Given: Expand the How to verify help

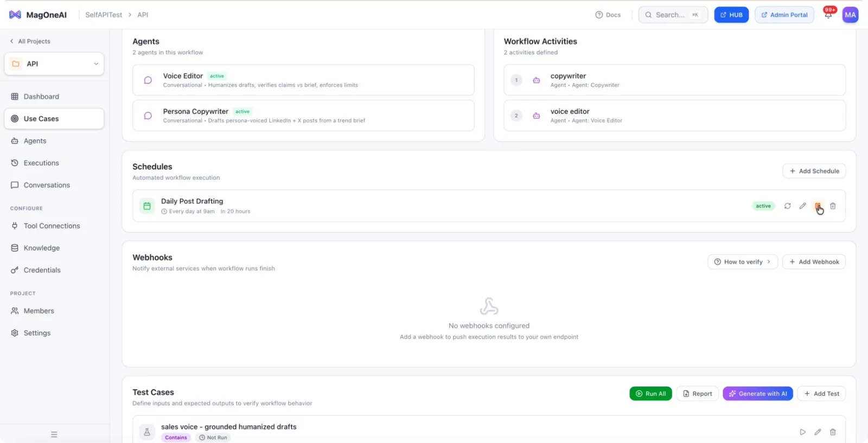Looking at the screenshot, I should pyautogui.click(x=743, y=262).
